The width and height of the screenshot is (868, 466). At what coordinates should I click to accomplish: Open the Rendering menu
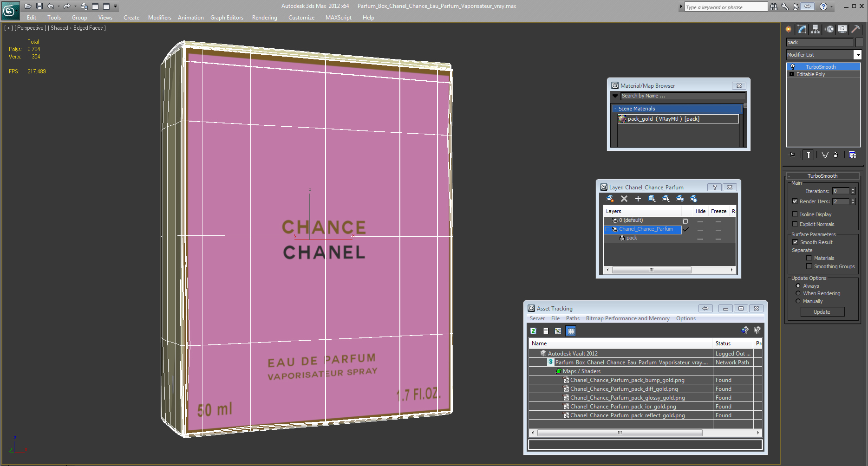click(x=265, y=18)
